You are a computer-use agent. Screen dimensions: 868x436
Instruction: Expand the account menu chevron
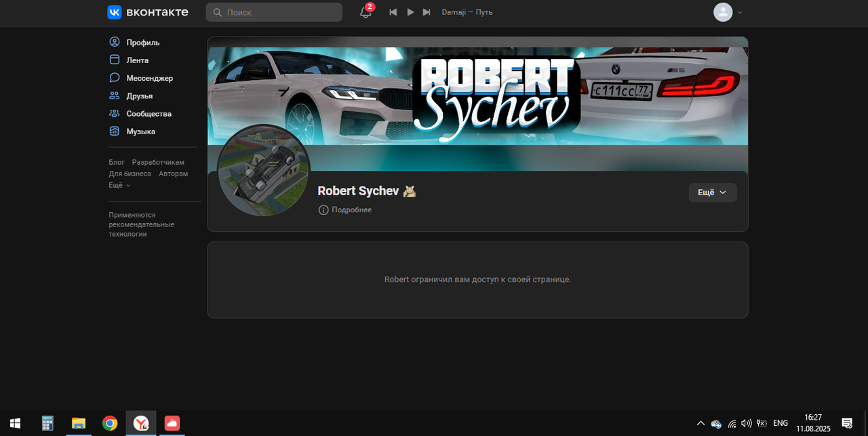point(740,12)
